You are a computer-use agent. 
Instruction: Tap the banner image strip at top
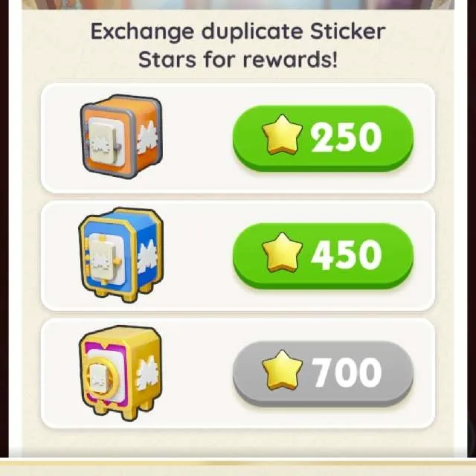coord(238,4)
